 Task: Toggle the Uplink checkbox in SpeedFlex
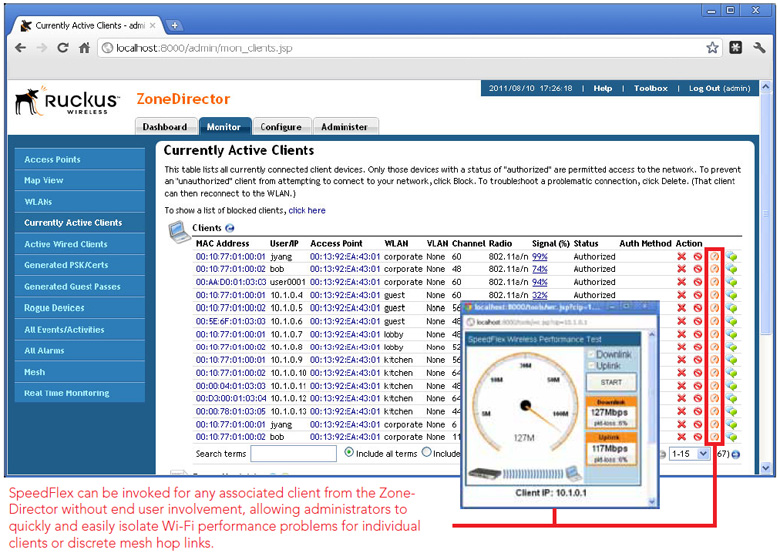pyautogui.click(x=591, y=366)
